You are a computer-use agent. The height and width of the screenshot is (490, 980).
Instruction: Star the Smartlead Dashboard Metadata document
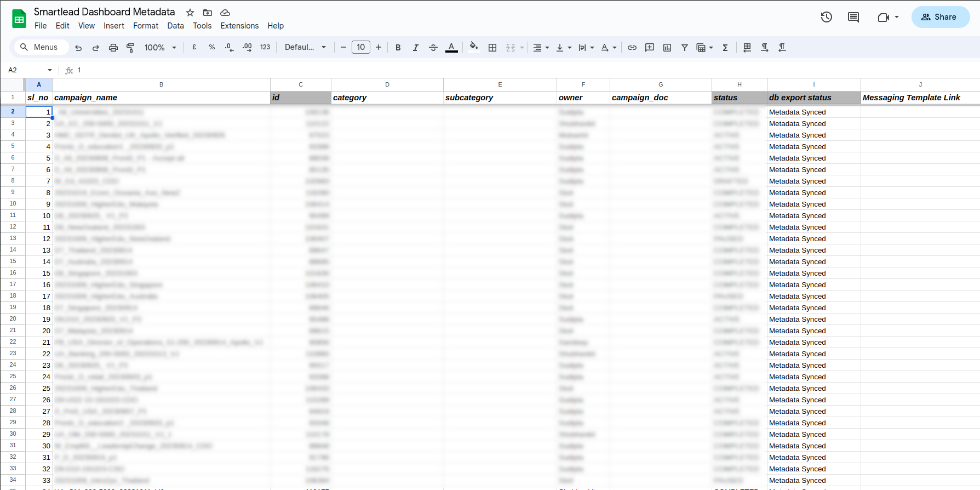(190, 13)
